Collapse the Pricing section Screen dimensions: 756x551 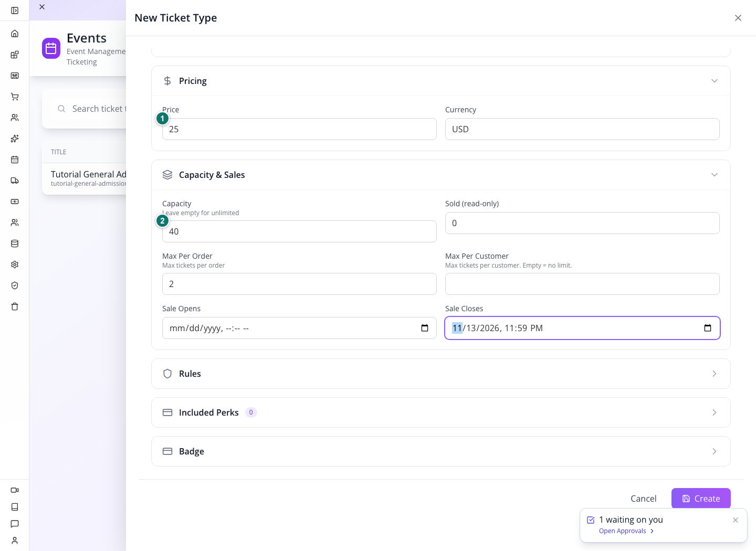[x=715, y=81]
